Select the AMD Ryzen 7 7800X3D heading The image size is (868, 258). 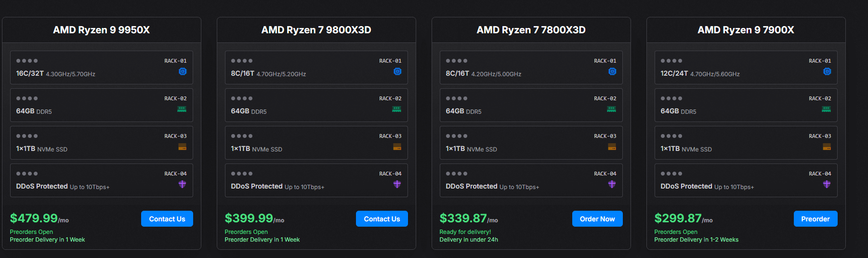click(531, 30)
